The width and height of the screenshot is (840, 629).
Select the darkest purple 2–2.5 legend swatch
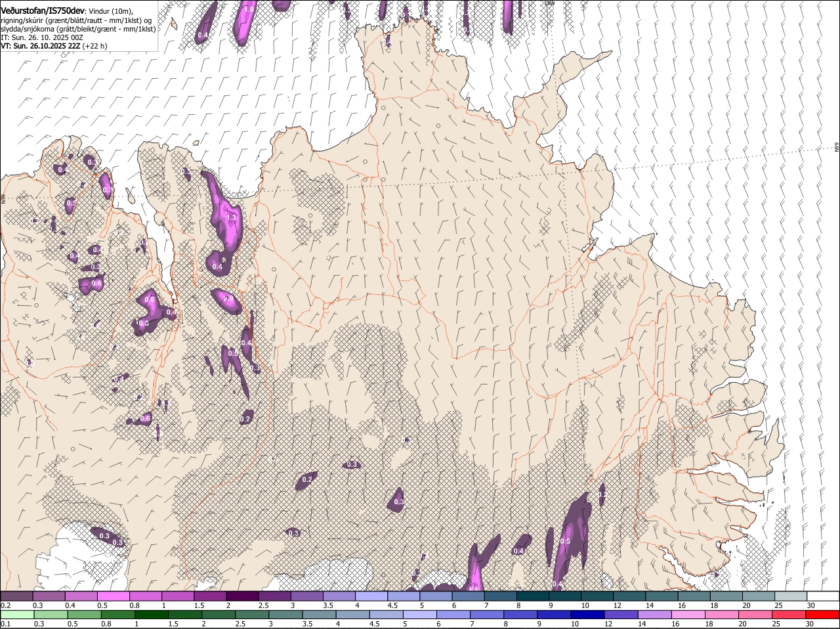coord(242,596)
